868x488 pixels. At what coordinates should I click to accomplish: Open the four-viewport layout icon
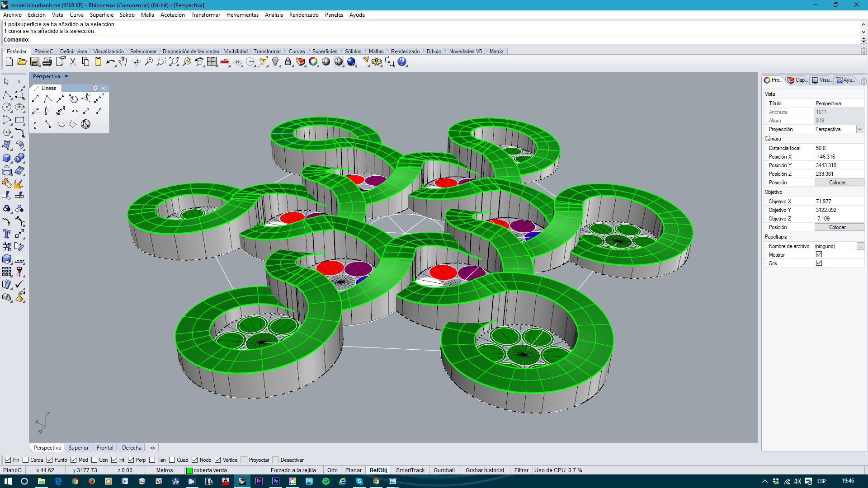point(212,62)
